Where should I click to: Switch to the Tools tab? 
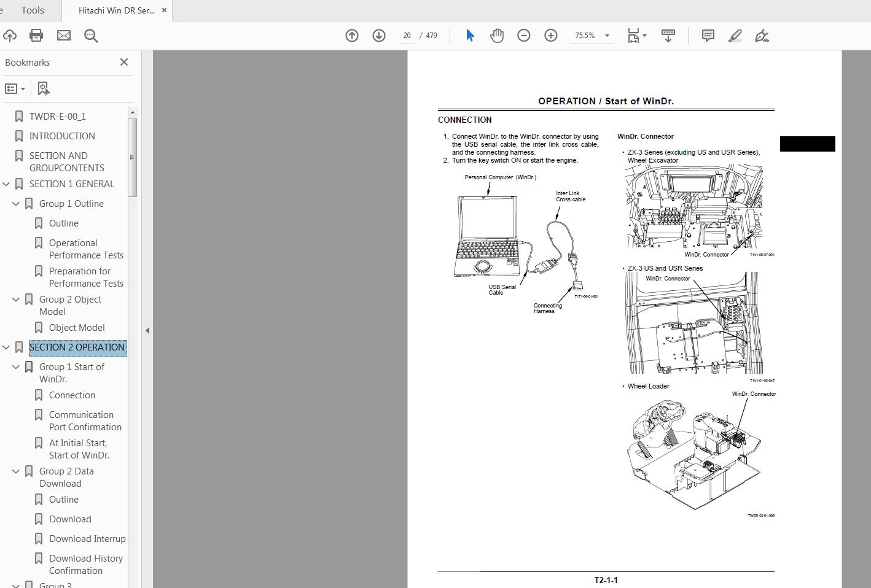coord(32,10)
